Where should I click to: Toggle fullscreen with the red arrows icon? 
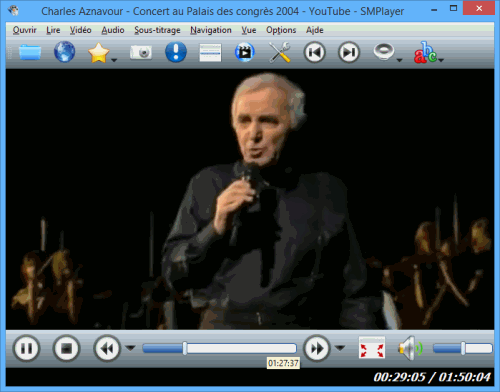point(372,348)
